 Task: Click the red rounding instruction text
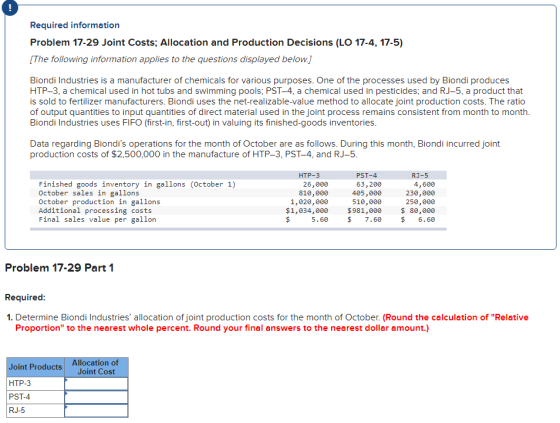(272, 323)
